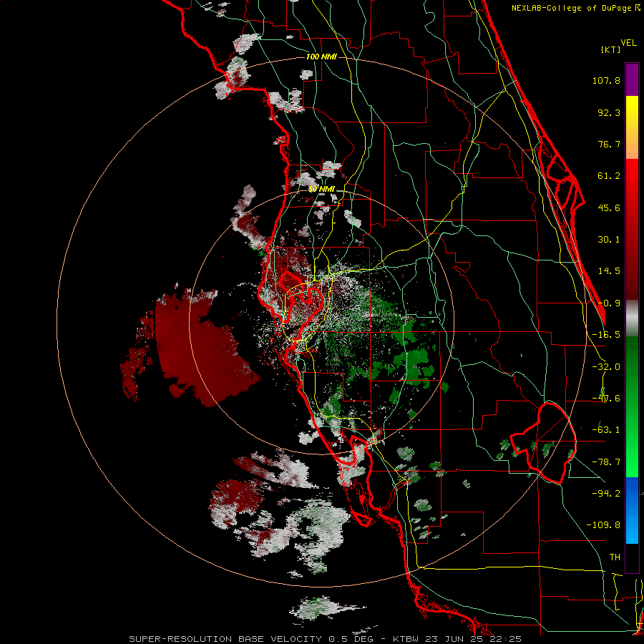Click the 92.3 velocity scale value
The height and width of the screenshot is (644, 644).
click(x=609, y=112)
